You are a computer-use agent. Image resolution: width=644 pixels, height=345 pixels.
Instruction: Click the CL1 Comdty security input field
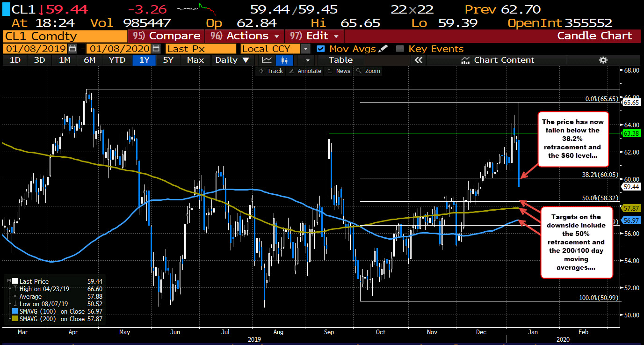pyautogui.click(x=65, y=36)
